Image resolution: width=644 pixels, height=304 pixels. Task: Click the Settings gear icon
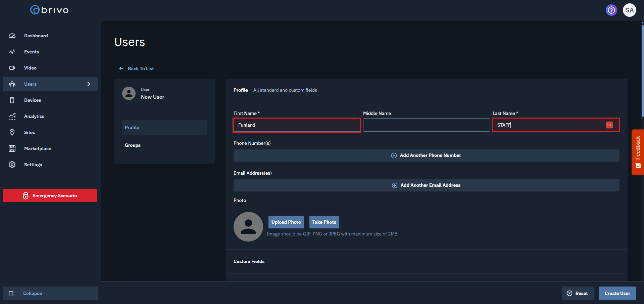point(12,165)
